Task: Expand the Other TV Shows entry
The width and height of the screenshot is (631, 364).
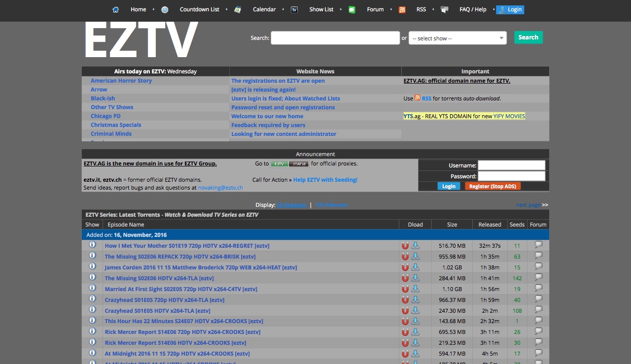Action: pyautogui.click(x=111, y=107)
